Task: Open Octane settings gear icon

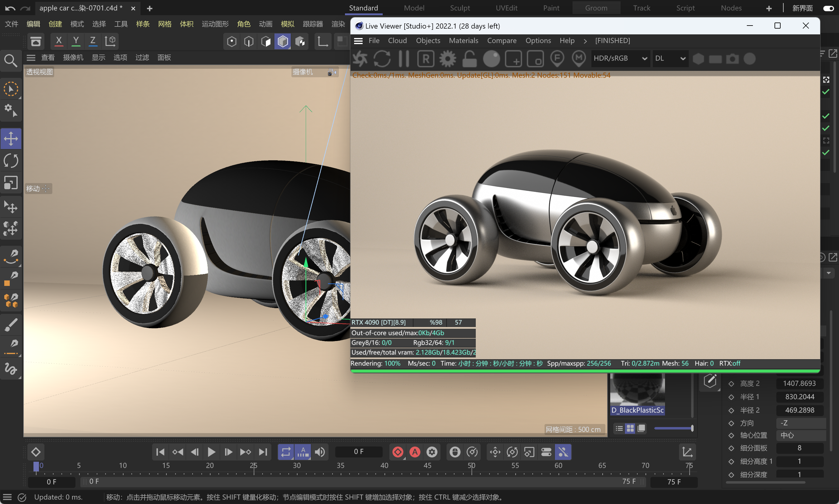Action: click(448, 59)
